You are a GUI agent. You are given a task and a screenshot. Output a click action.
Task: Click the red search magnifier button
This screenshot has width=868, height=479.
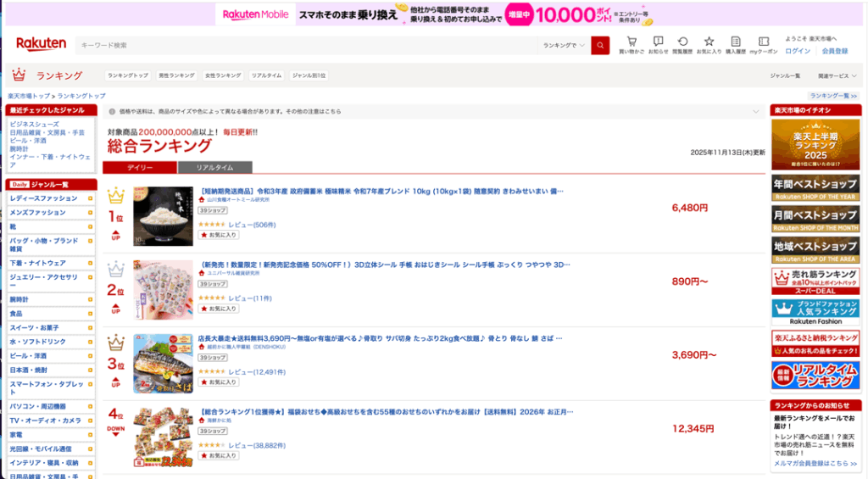(x=600, y=45)
